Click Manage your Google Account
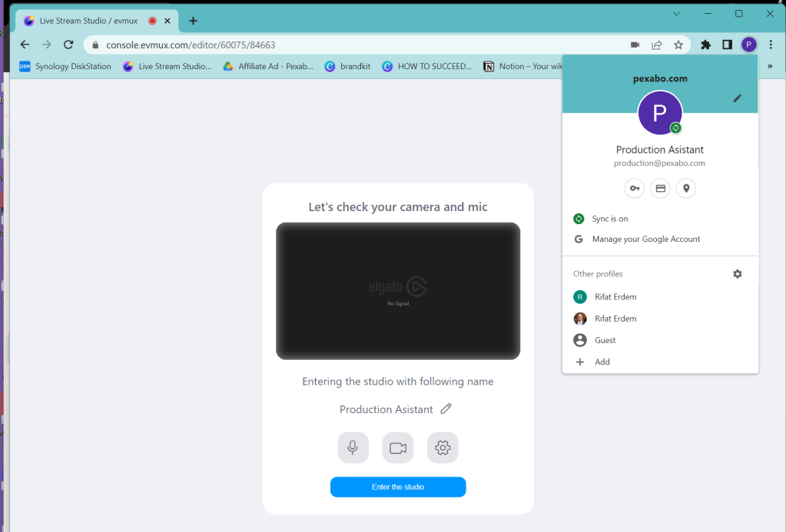The width and height of the screenshot is (786, 532). [660, 239]
